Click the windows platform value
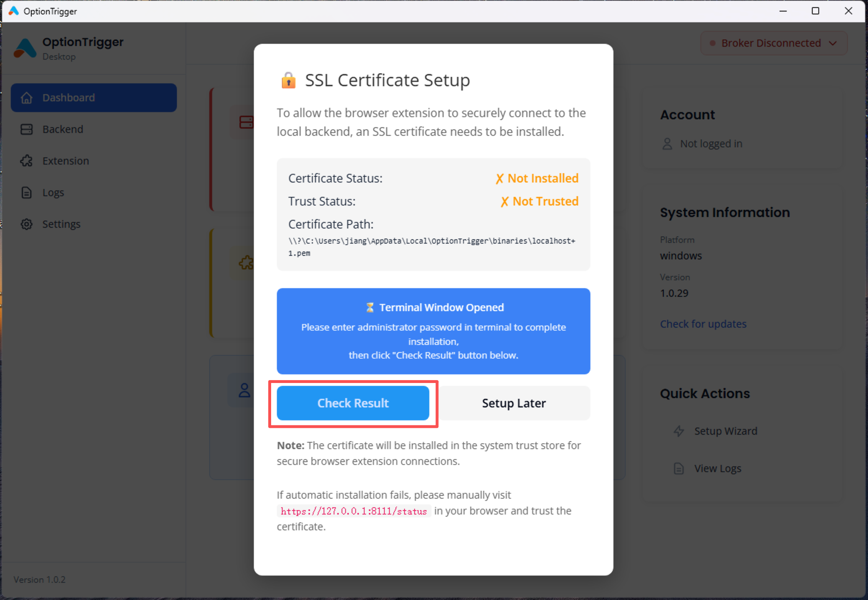The width and height of the screenshot is (868, 600). tap(681, 256)
